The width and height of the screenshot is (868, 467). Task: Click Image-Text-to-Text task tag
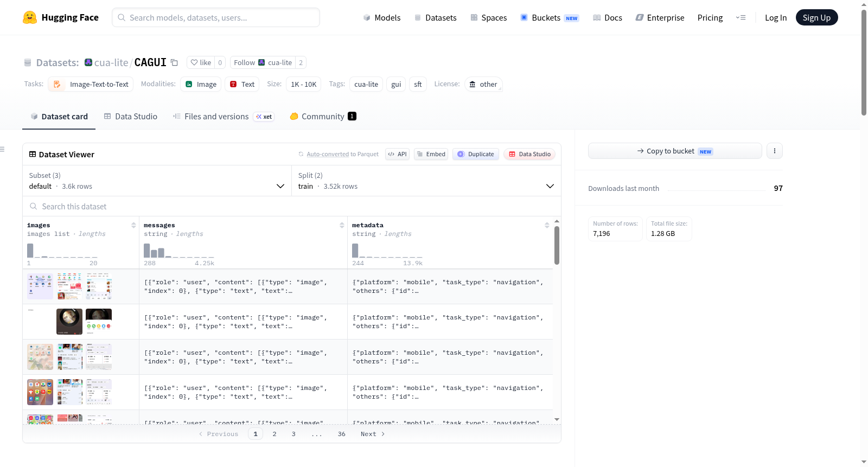(x=91, y=84)
